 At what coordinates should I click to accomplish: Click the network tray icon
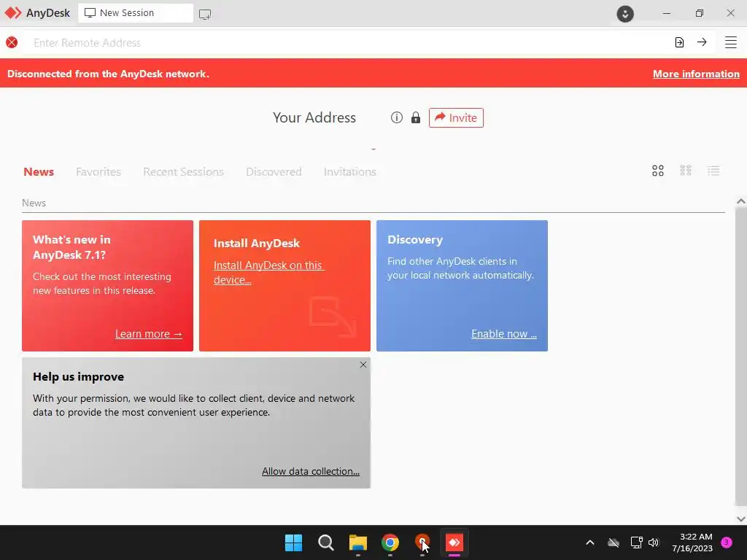pyautogui.click(x=636, y=542)
